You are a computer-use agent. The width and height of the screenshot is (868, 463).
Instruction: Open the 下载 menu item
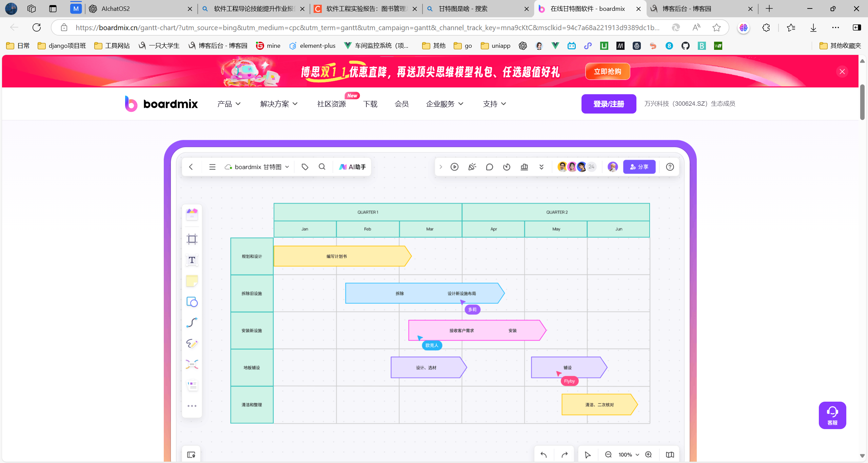pyautogui.click(x=370, y=104)
